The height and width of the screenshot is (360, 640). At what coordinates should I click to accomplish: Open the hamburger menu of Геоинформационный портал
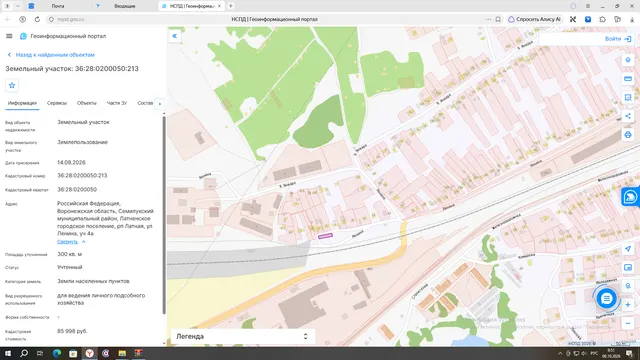(x=9, y=36)
